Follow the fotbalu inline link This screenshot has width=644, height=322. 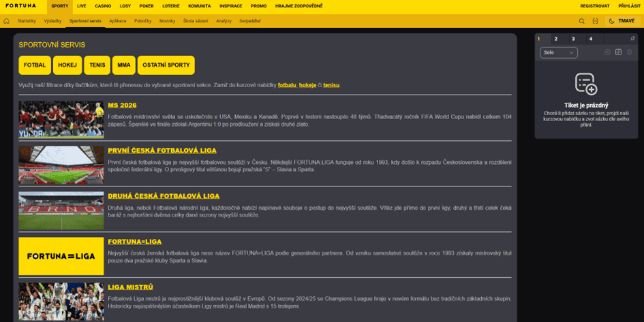287,85
